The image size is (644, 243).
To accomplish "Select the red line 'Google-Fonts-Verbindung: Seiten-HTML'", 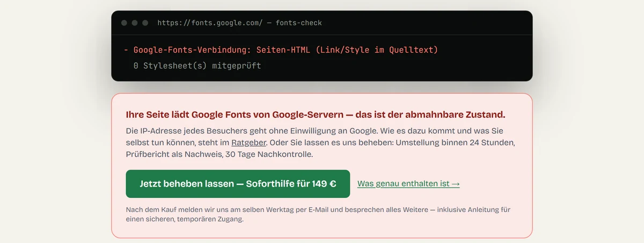I will click(281, 50).
